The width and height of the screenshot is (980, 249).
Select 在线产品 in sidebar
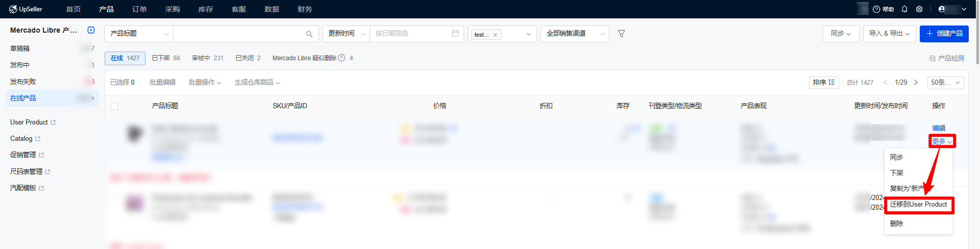tap(52, 98)
